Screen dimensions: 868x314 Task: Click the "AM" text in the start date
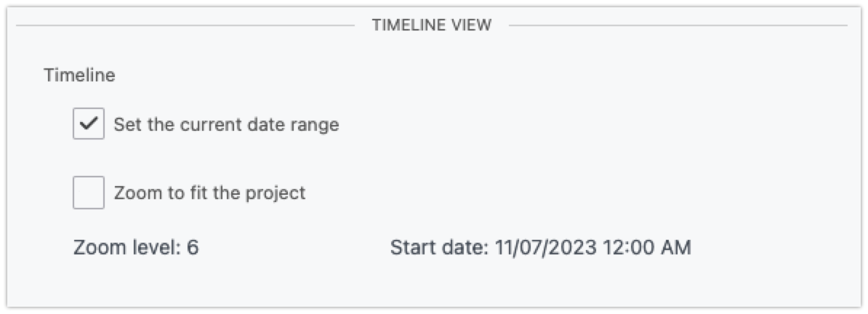pos(676,248)
